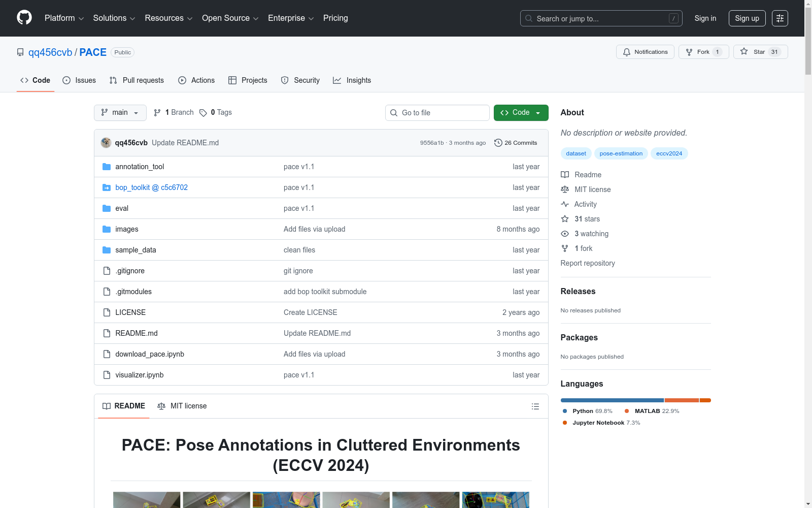Open download_pace.ipynb notebook file
Viewport: 812px width, 508px height.
(150, 354)
